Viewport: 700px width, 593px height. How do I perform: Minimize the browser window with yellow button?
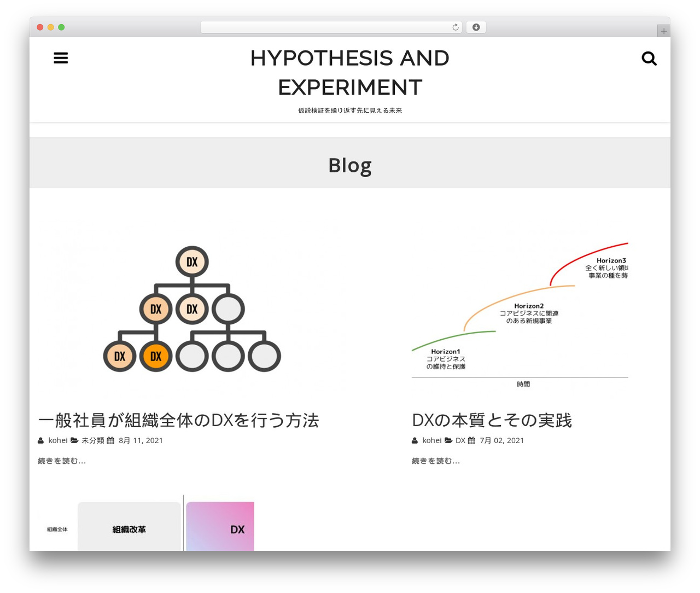point(51,27)
